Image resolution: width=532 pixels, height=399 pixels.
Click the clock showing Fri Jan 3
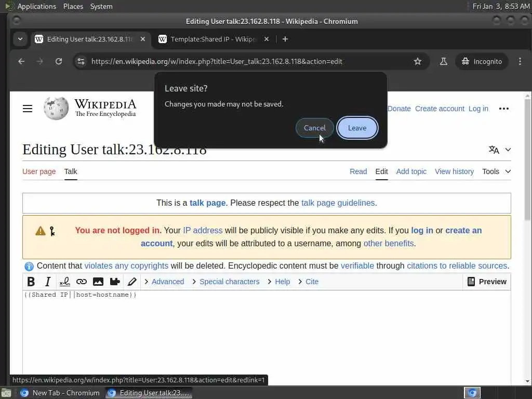501,6
